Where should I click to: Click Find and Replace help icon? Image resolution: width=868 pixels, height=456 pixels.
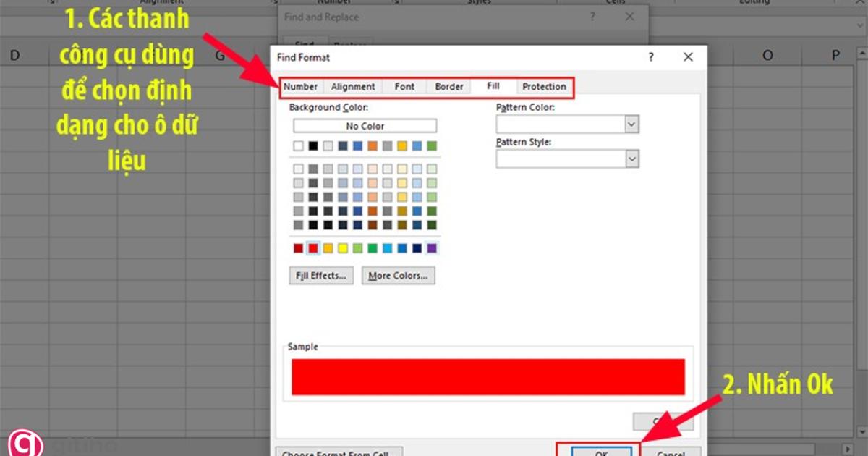click(593, 17)
